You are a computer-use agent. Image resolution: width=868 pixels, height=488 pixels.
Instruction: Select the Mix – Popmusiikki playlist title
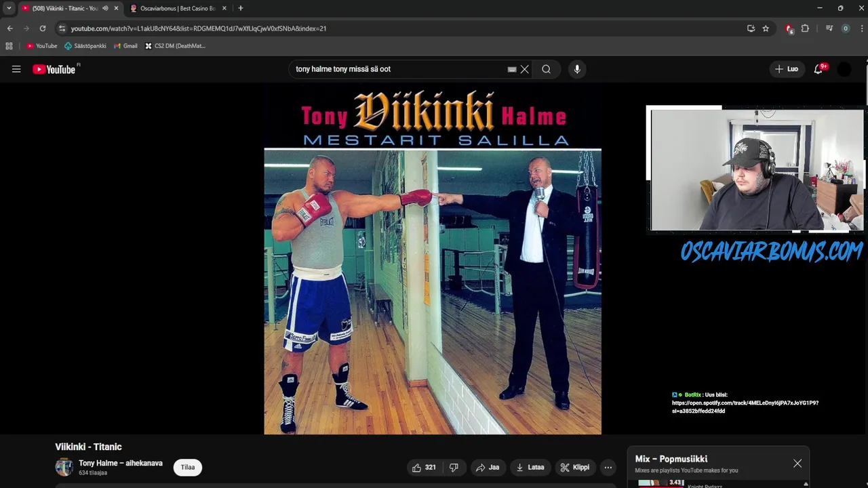point(671,459)
